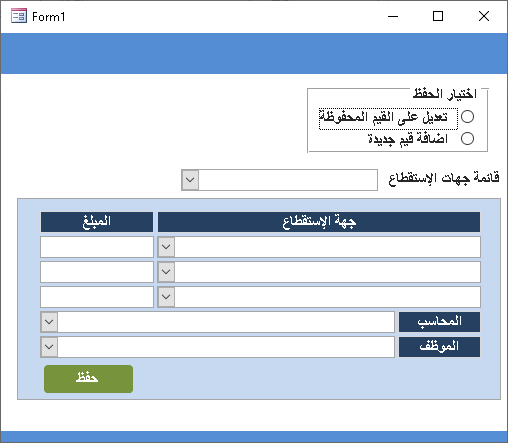
Task: Click the قائمة جهات الإستقطاع combo box field
Action: 279,180
